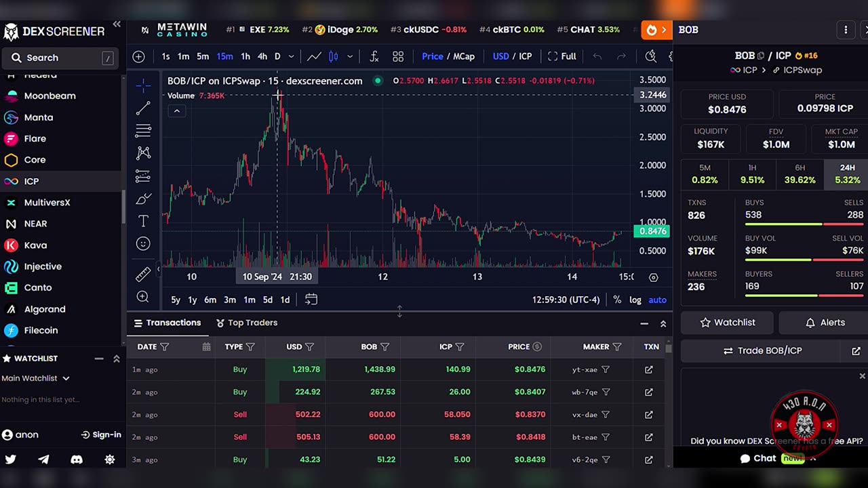Set chart interval to 1h
This screenshot has width=868, height=488.
[245, 56]
